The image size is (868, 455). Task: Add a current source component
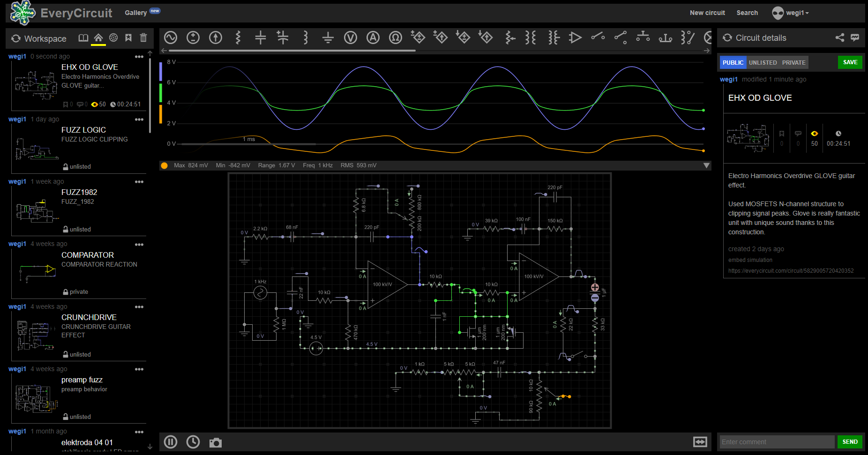pyautogui.click(x=216, y=37)
